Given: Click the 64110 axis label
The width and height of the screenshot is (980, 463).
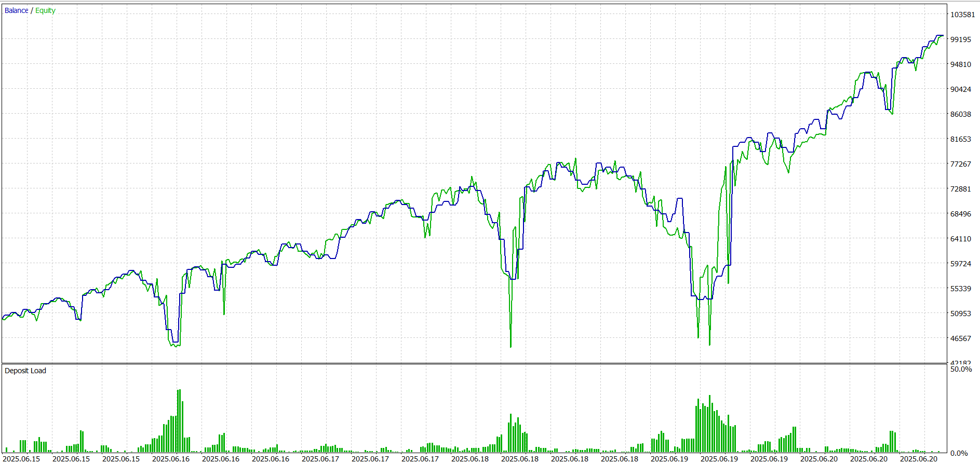Looking at the screenshot, I should (960, 239).
